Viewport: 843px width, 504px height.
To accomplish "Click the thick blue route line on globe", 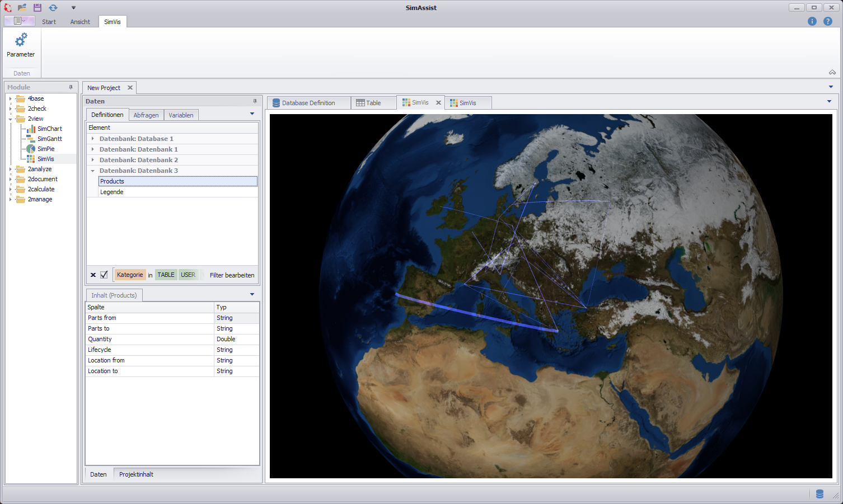I will (x=476, y=314).
